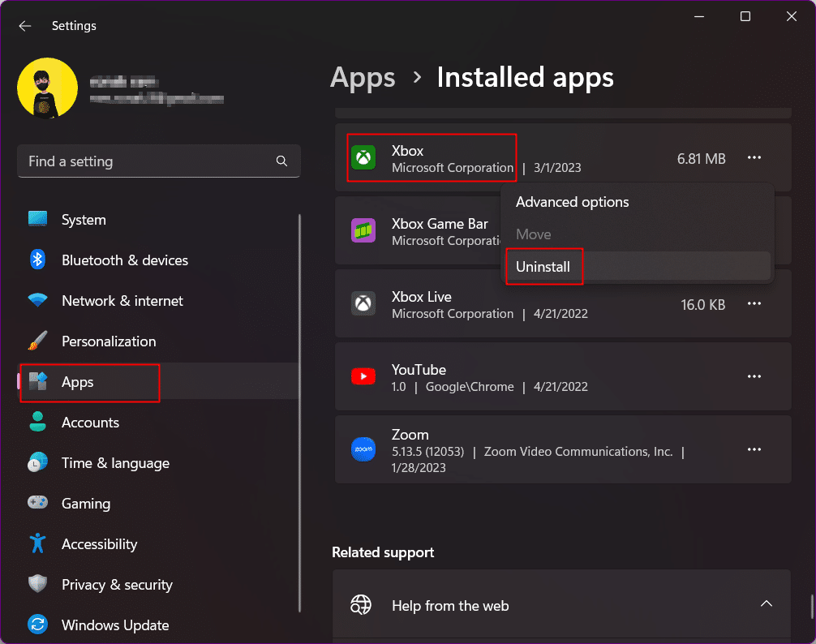Open Bluetooth & devices settings
The image size is (816, 644).
pos(159,260)
